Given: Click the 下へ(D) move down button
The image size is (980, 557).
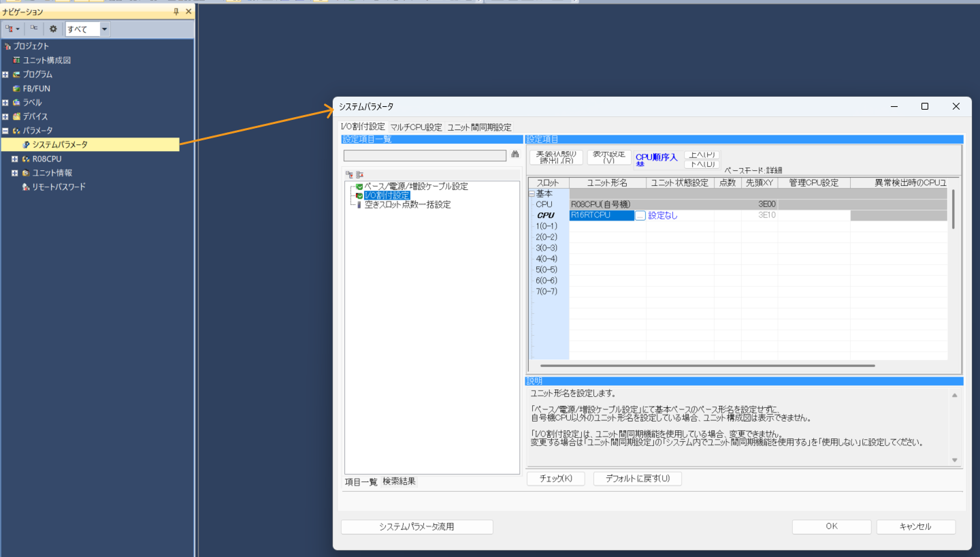Looking at the screenshot, I should pyautogui.click(x=702, y=164).
